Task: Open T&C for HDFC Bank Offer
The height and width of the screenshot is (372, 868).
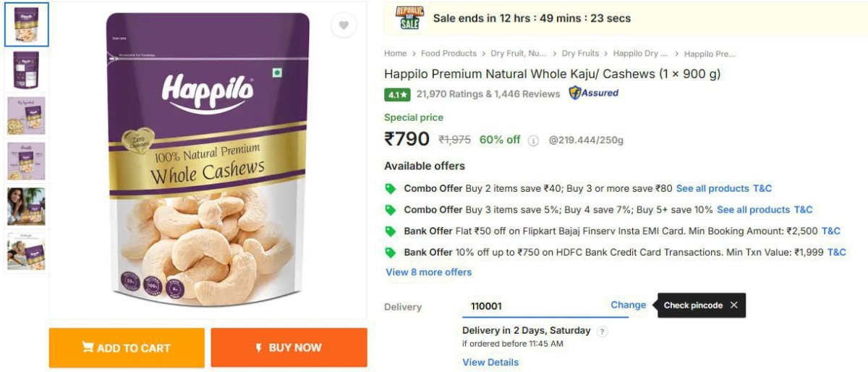Action: coord(837,253)
